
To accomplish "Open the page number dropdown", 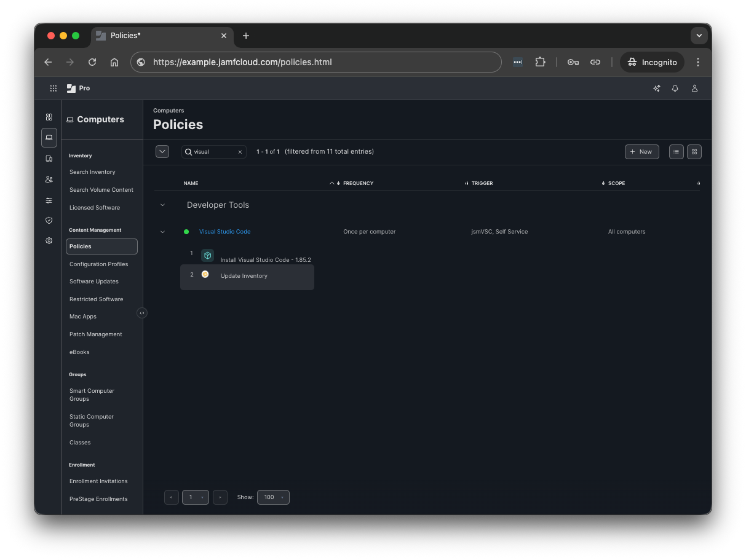I will click(196, 497).
